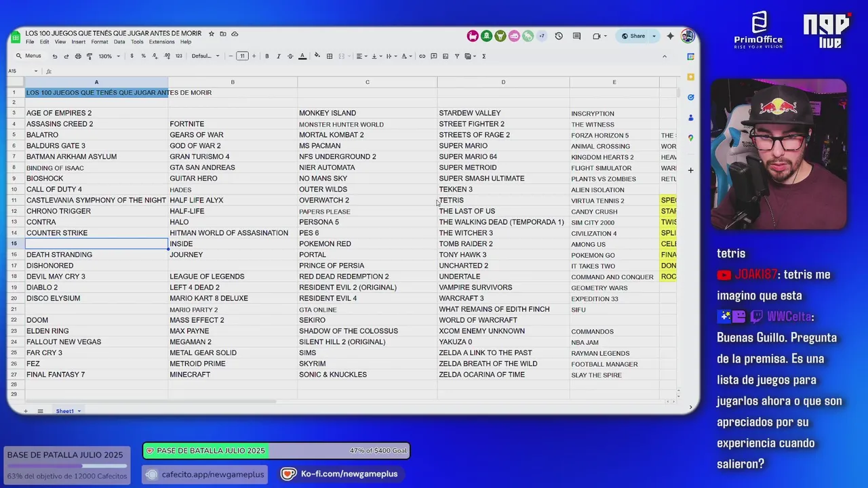Open the Data menu
Viewport: 868px width, 488px height.
point(119,42)
